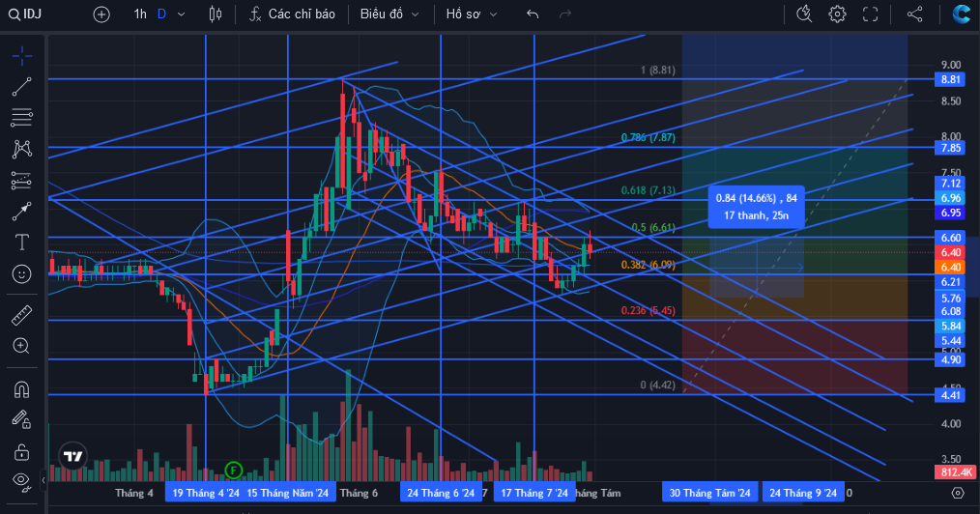This screenshot has height=514, width=980.
Task: Select the horizontal lines Fibonacci tool group
Action: click(x=22, y=118)
